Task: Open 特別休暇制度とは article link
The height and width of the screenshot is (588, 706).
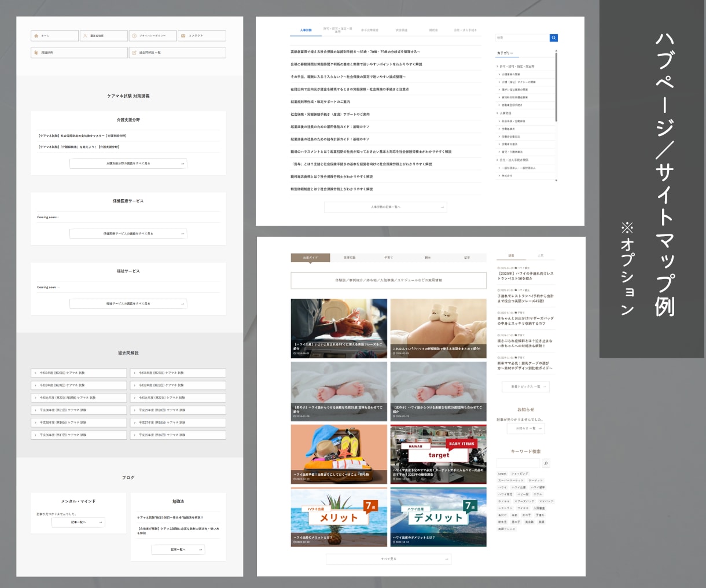Action: pyautogui.click(x=332, y=189)
